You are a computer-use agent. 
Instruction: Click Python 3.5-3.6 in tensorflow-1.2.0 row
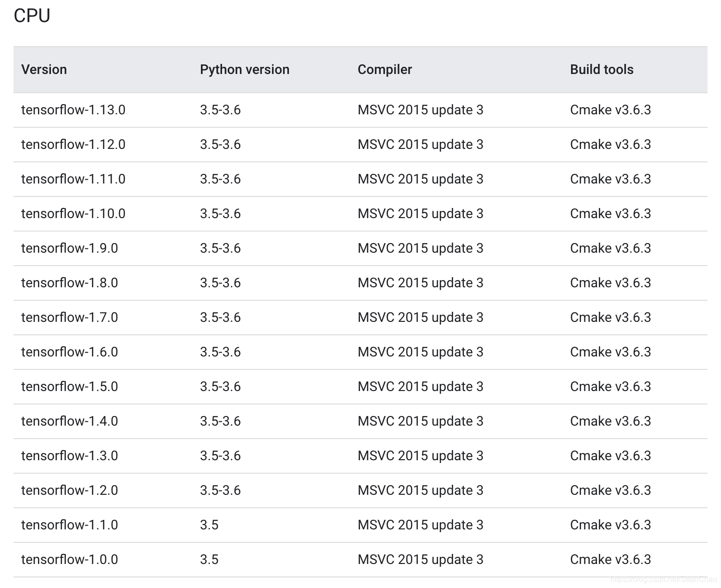pyautogui.click(x=220, y=490)
